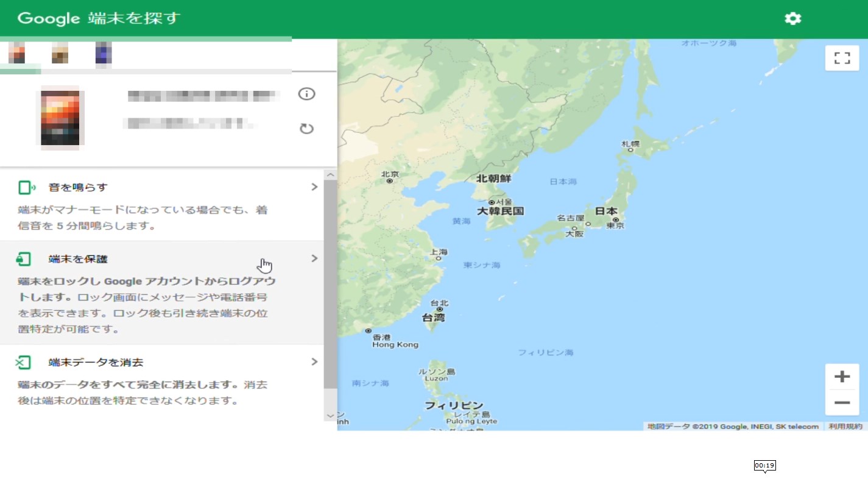This screenshot has height=487, width=868.
Task: Click the scroll down arrow in options panel
Action: (330, 416)
